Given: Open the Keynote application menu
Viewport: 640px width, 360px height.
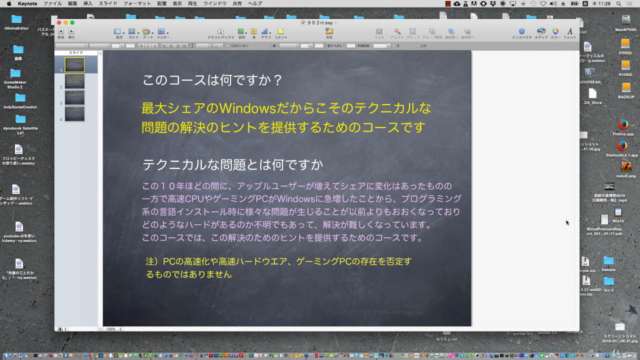Looking at the screenshot, I should point(27,4).
